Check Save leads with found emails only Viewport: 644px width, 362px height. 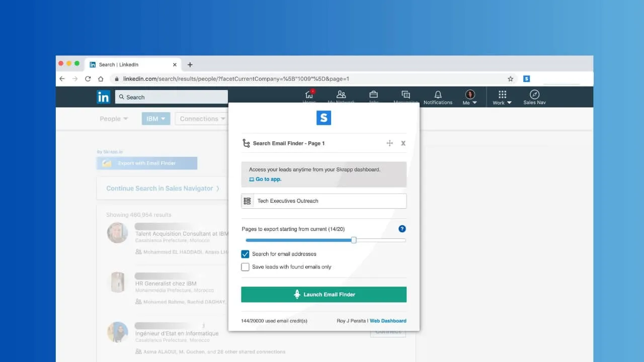click(245, 267)
